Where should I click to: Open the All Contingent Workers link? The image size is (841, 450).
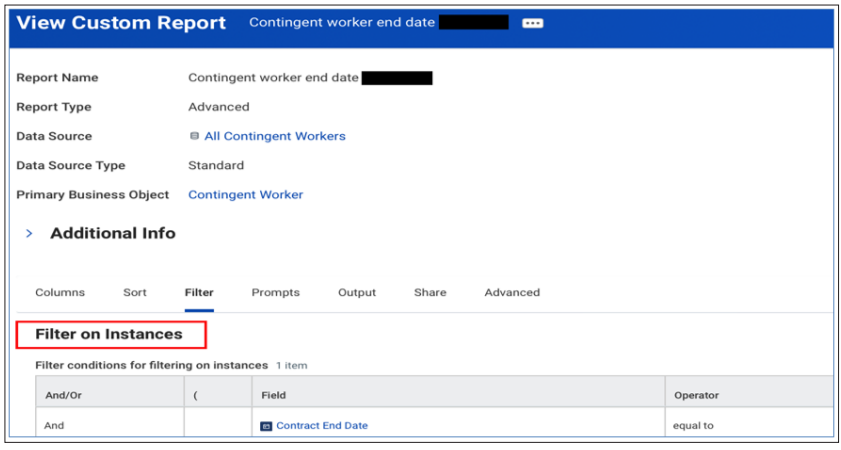(275, 136)
